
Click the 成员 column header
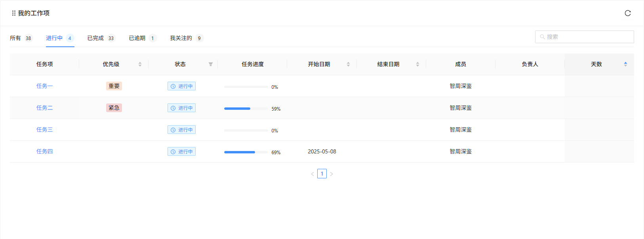click(x=461, y=64)
